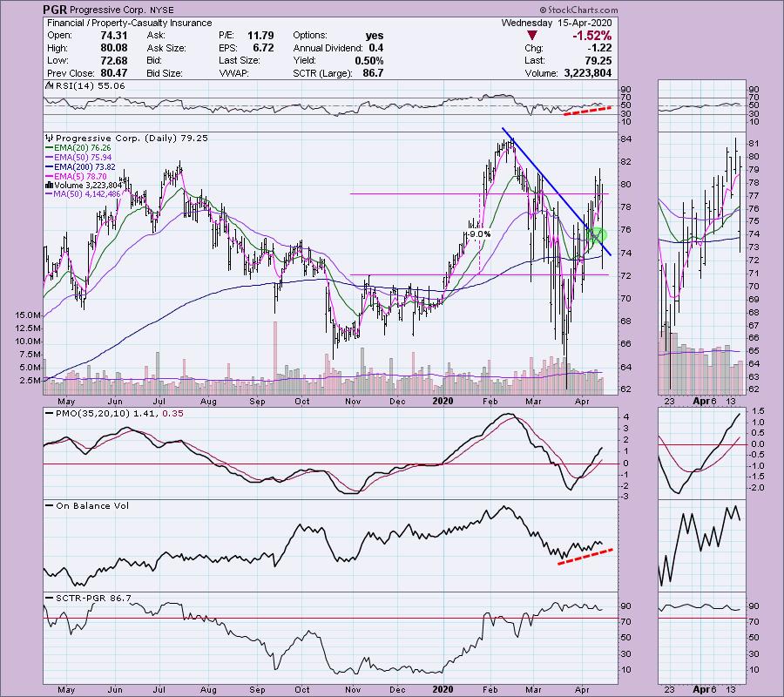Click the EPS value 6.72
784x697 pixels.
(263, 48)
